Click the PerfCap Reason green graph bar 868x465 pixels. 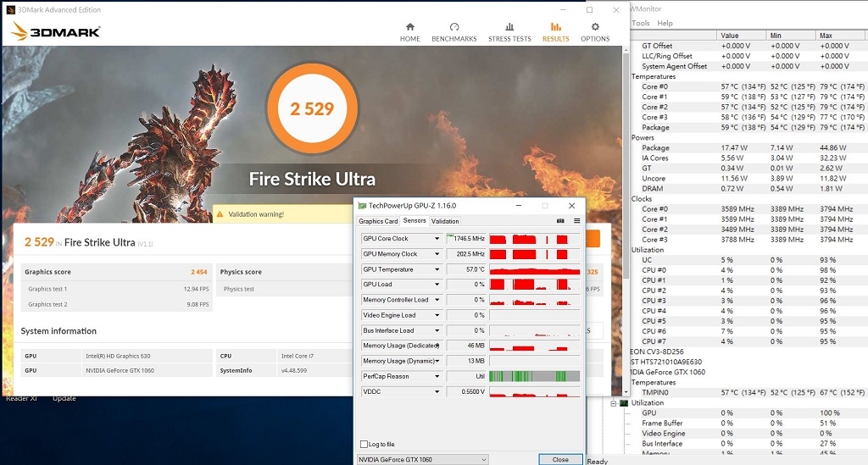click(x=534, y=377)
